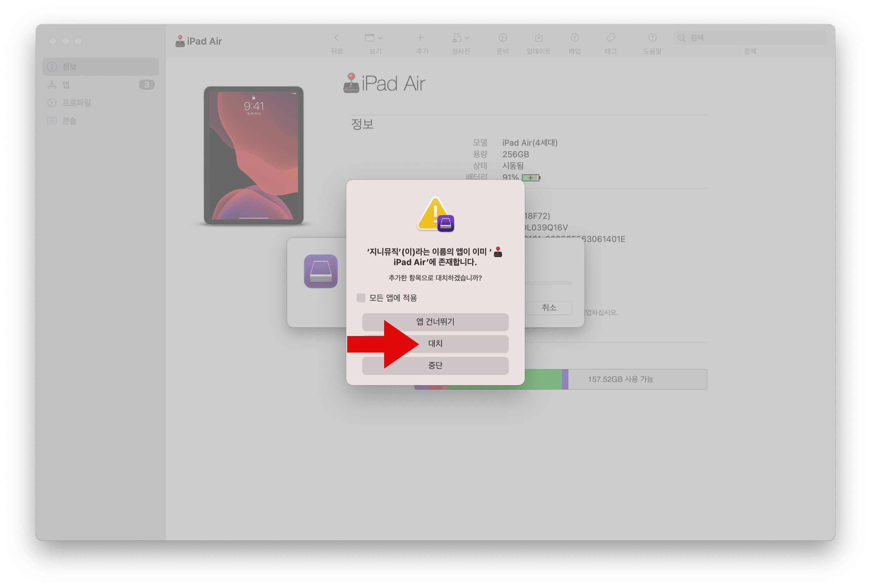
Task: Click the warning icon in the dialog
Action: tap(435, 214)
